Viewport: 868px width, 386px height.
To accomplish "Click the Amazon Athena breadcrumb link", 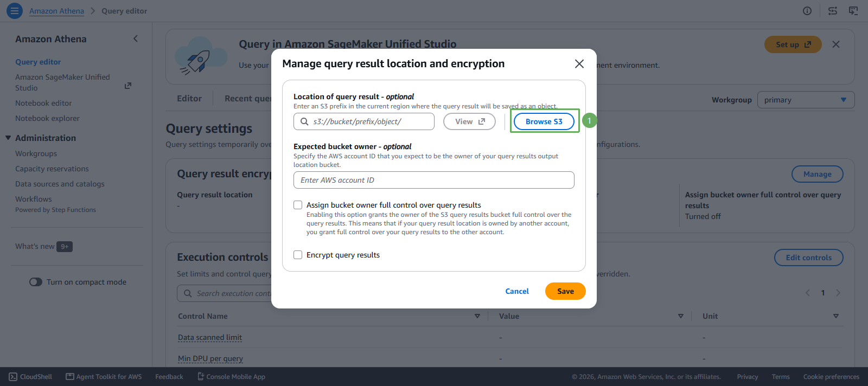I will 56,11.
